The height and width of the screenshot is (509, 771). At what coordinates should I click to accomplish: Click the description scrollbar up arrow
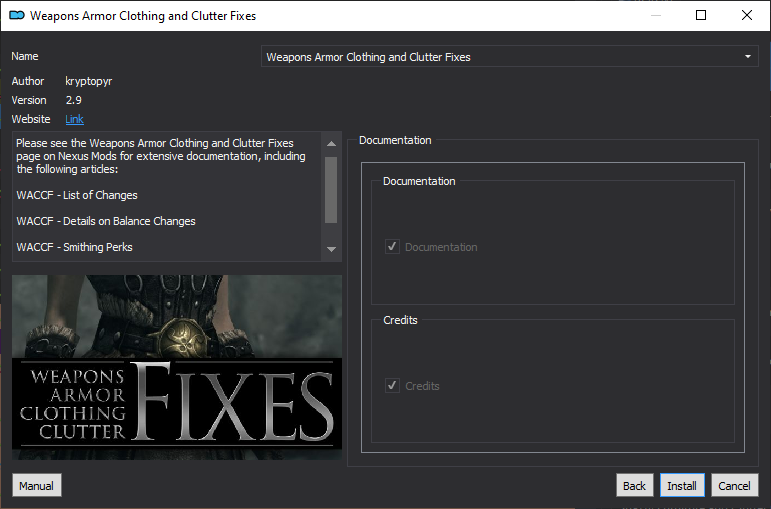[331, 144]
